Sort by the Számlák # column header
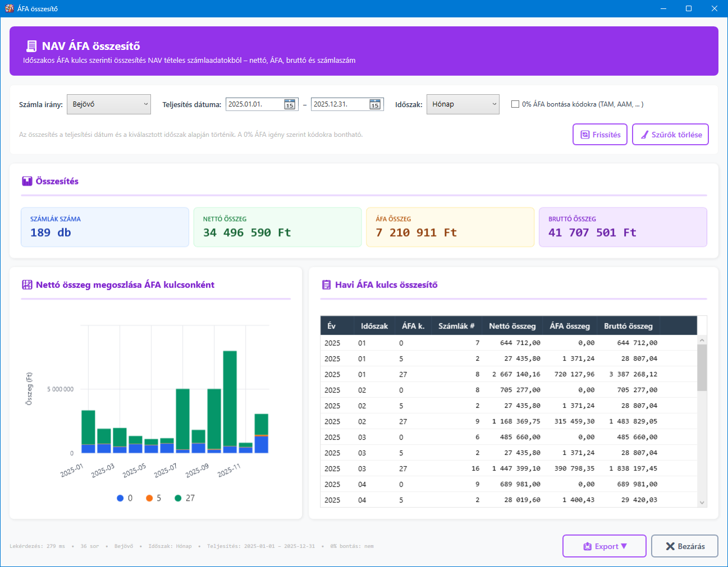Viewport: 728px width, 567px height. click(456, 326)
